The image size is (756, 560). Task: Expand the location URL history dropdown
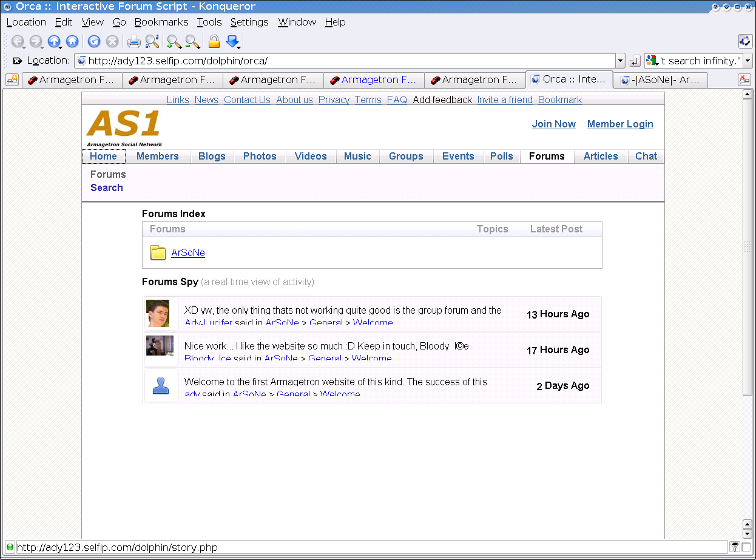(x=619, y=61)
